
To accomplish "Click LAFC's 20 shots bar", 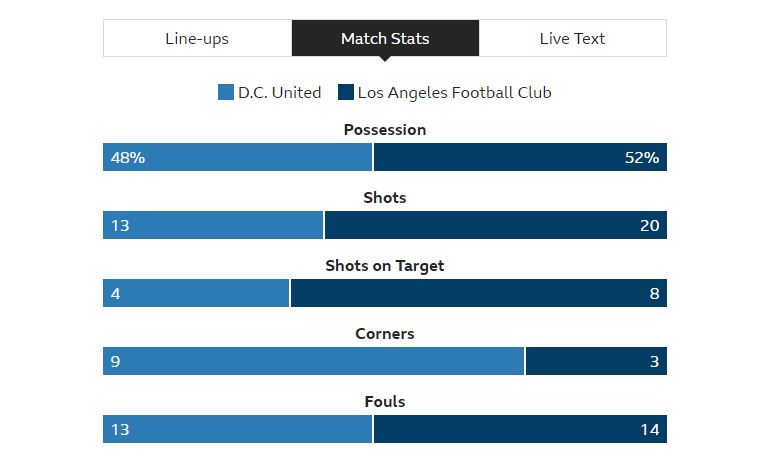I will point(496,225).
